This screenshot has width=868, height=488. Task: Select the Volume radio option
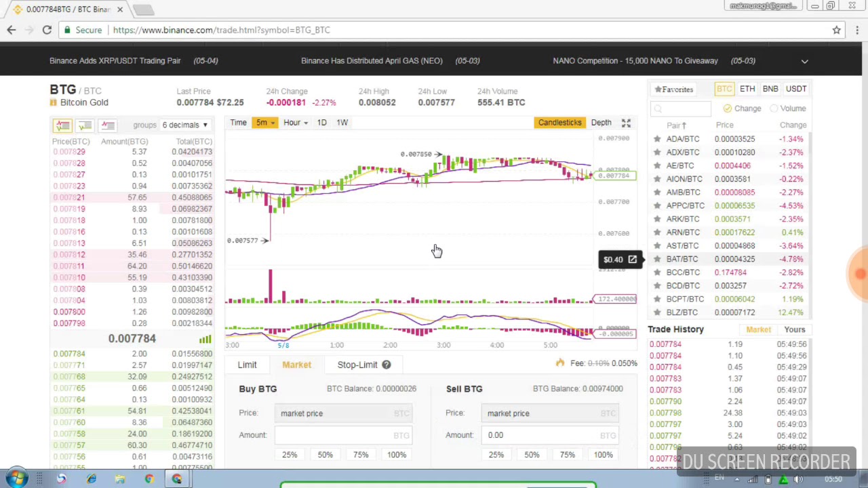pos(787,108)
